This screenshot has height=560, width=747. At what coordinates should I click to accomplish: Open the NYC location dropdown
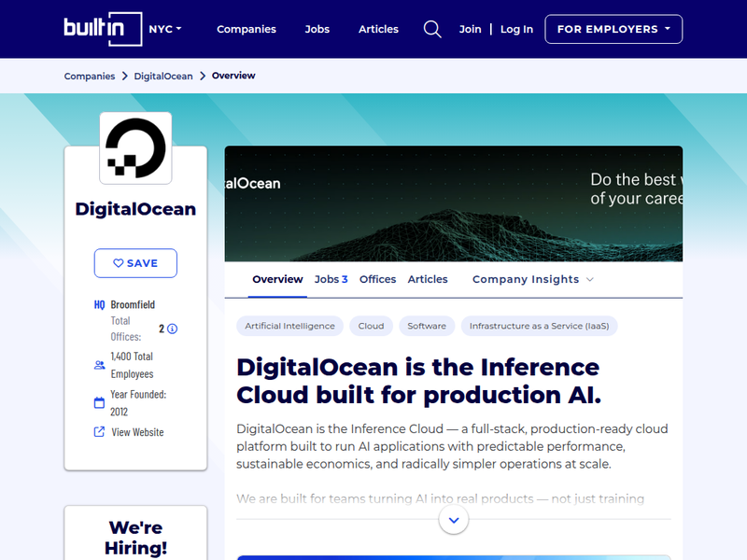pyautogui.click(x=165, y=29)
